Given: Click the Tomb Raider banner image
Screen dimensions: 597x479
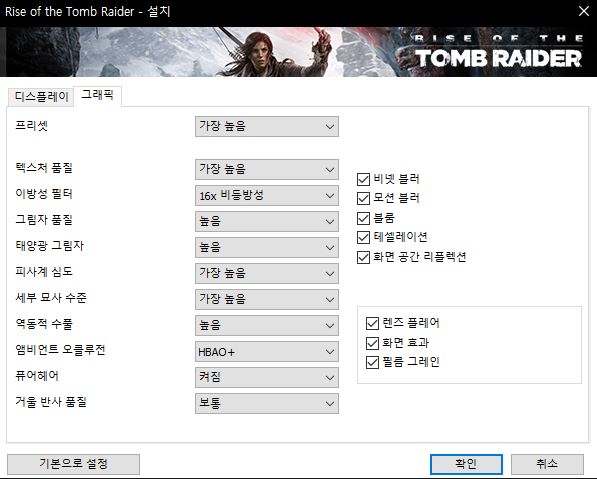Looking at the screenshot, I should click(298, 52).
